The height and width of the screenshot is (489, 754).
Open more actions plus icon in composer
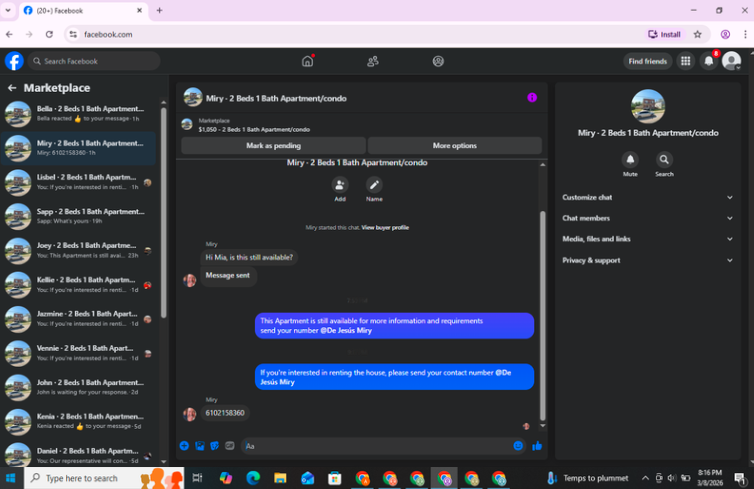[184, 446]
